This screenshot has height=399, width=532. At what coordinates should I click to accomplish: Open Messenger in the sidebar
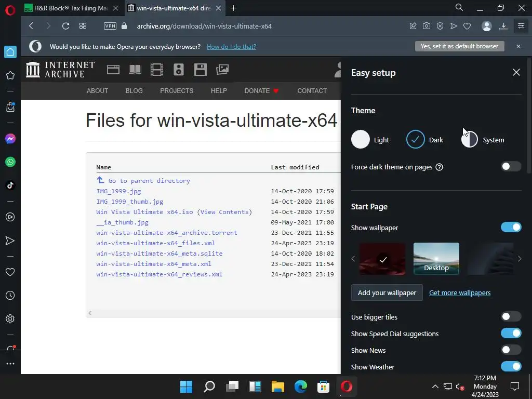point(10,139)
